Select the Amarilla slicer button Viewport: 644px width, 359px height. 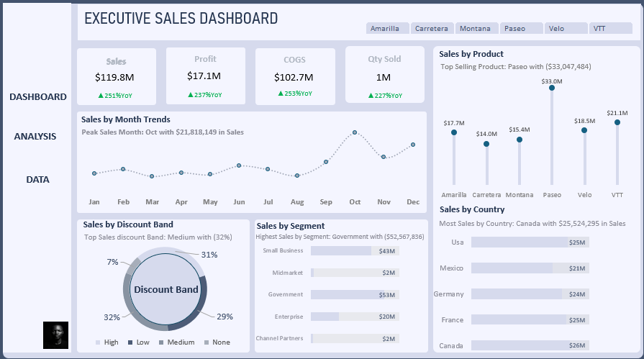[x=387, y=28]
